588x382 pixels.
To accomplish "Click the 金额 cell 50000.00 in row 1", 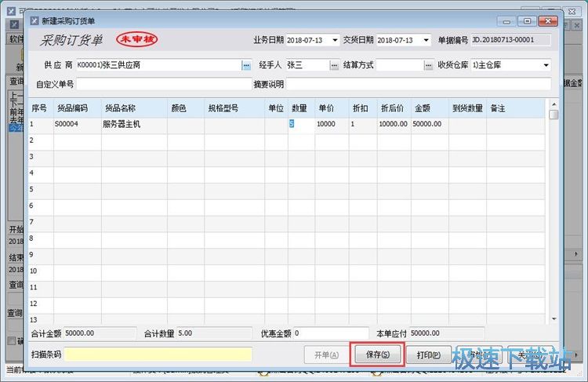I will click(x=430, y=124).
